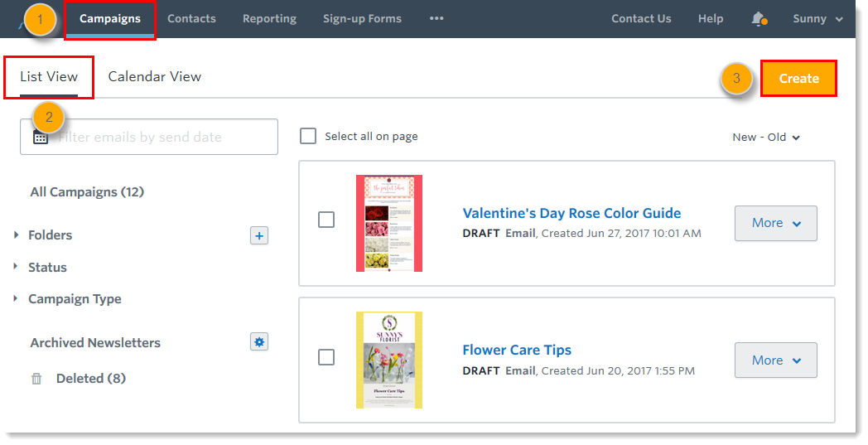Open the New - Old sort dropdown
Viewport: 868px width, 445px height.
pos(766,138)
